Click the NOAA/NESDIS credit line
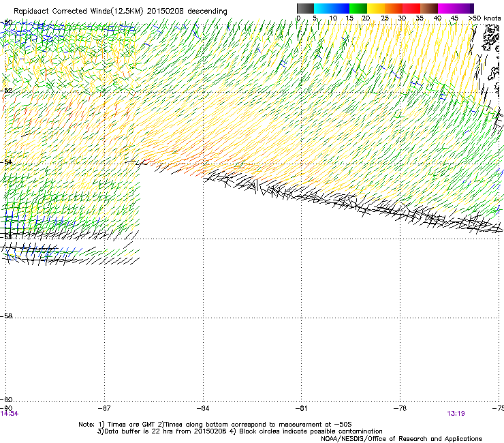 click(x=401, y=439)
